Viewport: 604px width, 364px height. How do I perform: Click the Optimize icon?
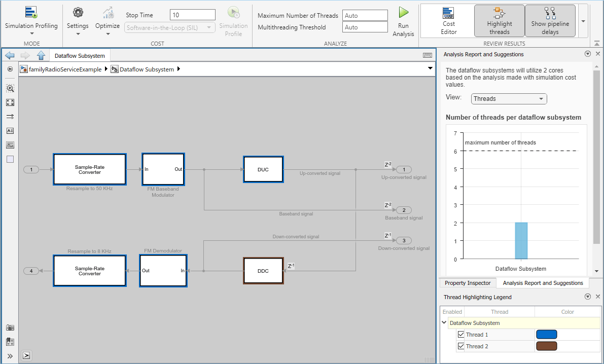click(108, 12)
